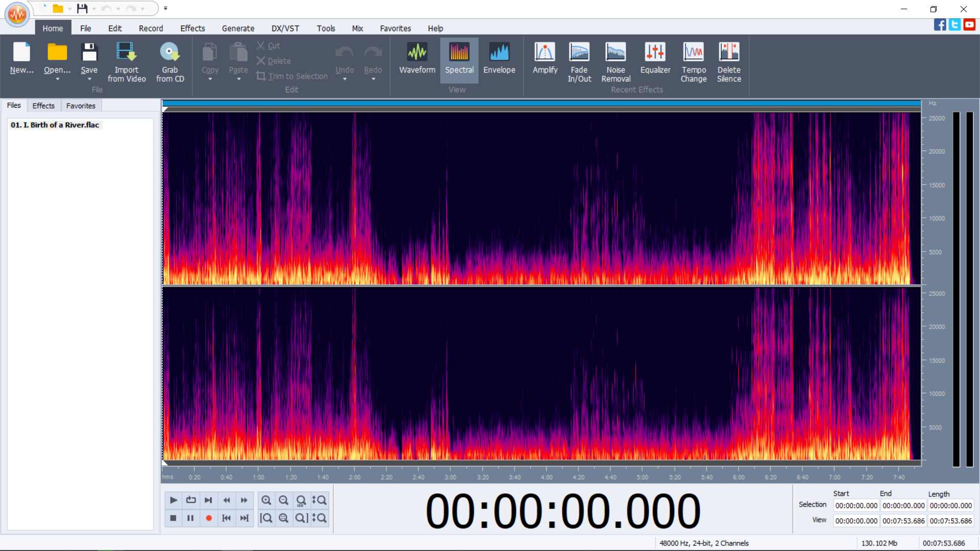Open the Effects menu tab
The height and width of the screenshot is (551, 980).
pyautogui.click(x=192, y=29)
